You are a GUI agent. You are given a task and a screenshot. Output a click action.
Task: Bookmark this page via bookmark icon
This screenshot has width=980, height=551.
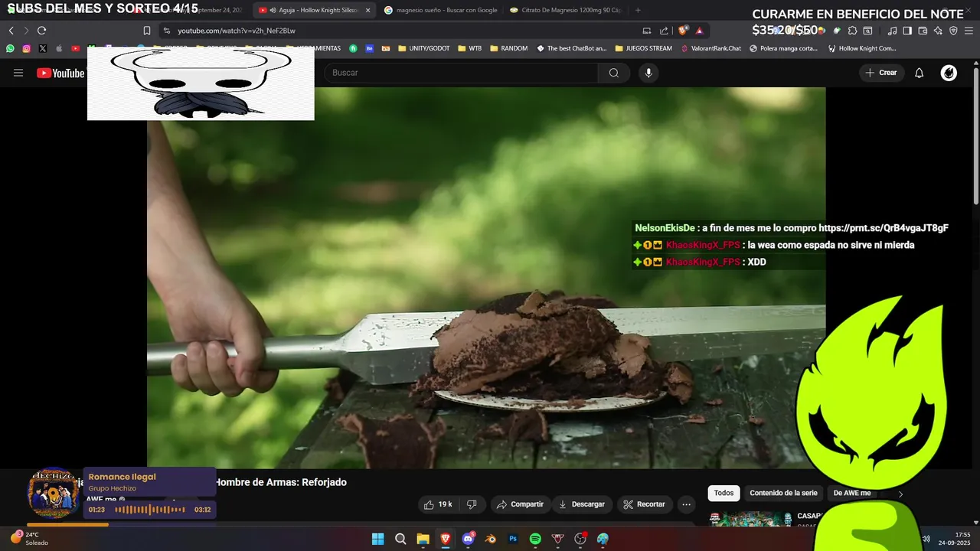(x=147, y=31)
